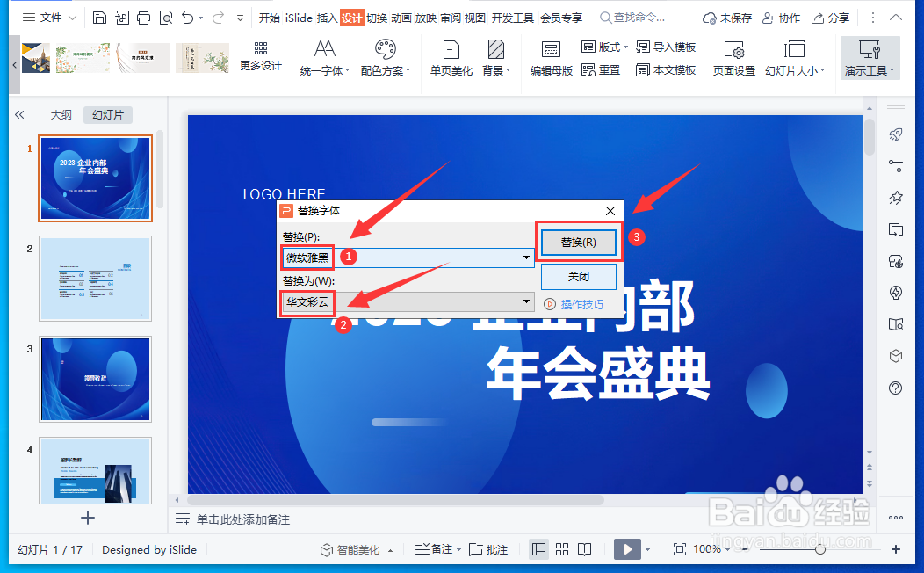The image size is (924, 573).
Task: Select slide 3 thumbnail
Action: (x=96, y=379)
